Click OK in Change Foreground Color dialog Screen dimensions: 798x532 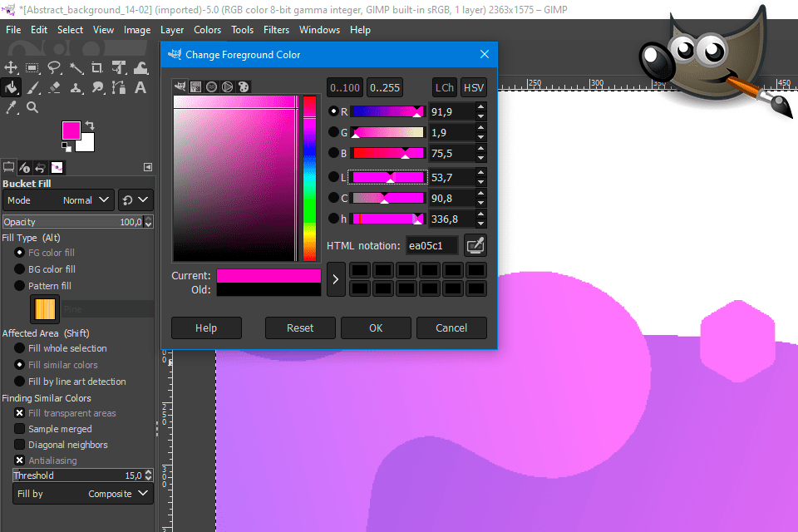click(376, 328)
